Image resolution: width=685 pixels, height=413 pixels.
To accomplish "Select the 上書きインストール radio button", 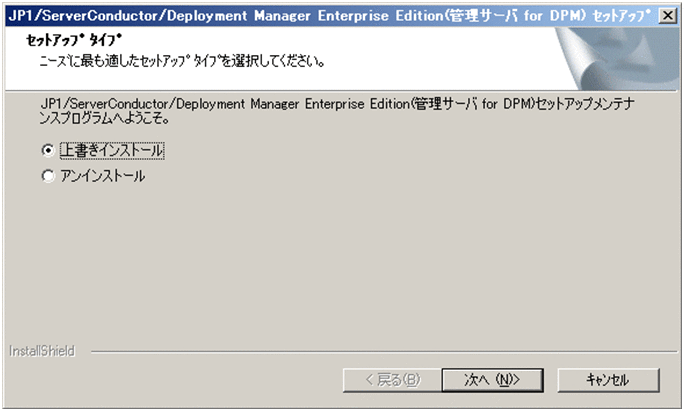I will [x=47, y=150].
